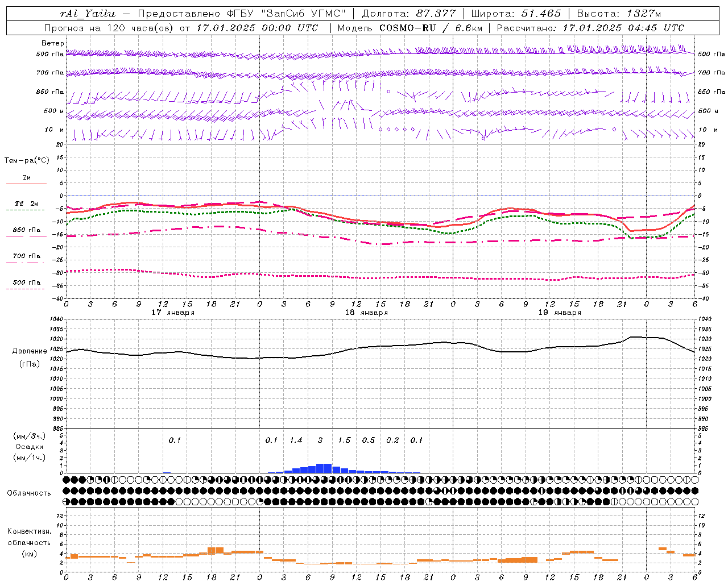The image size is (728, 582).
Task: Click the "(гПа)" unit under Давление
Action: (x=30, y=364)
